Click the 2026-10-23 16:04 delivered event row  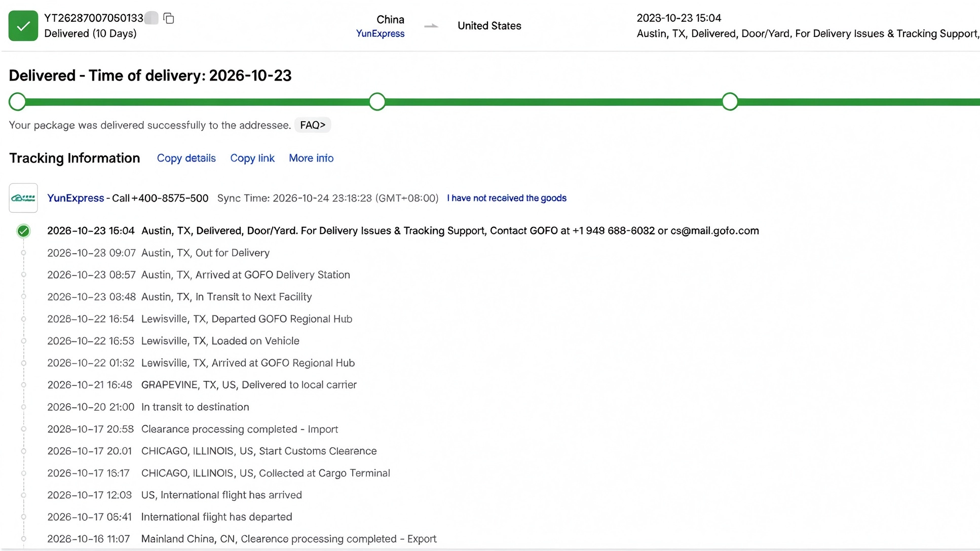pyautogui.click(x=403, y=231)
